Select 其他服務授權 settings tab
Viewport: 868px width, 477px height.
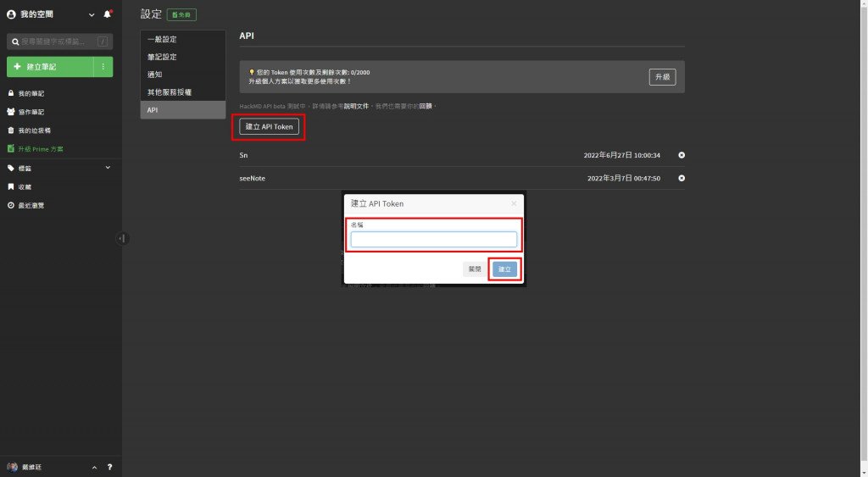183,92
